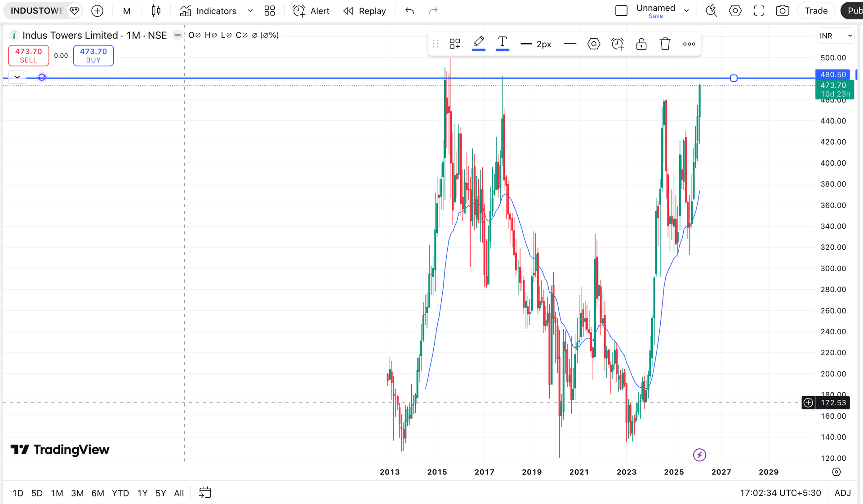Image resolution: width=863 pixels, height=504 pixels.
Task: Change line color with the pencil icon
Action: [x=479, y=44]
